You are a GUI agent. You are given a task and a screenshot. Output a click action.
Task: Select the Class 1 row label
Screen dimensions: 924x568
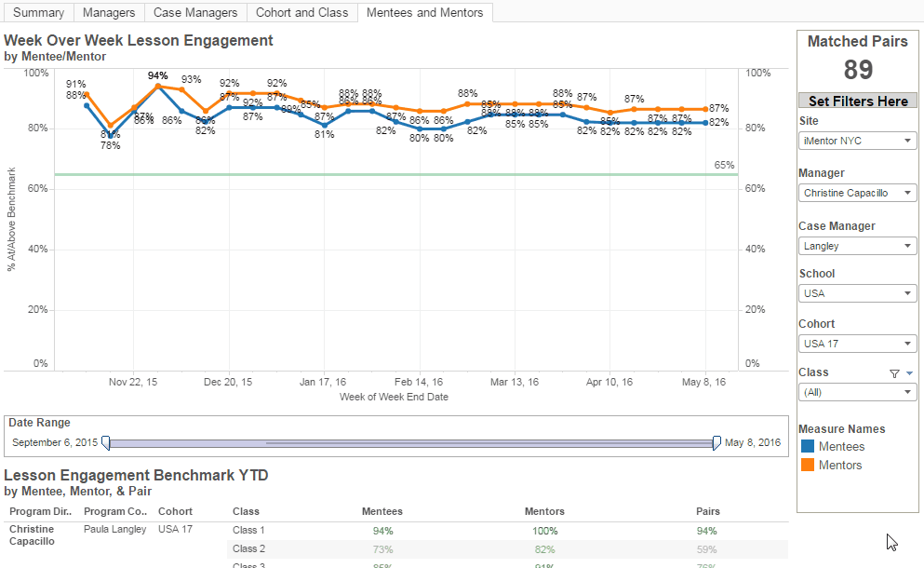click(x=248, y=530)
